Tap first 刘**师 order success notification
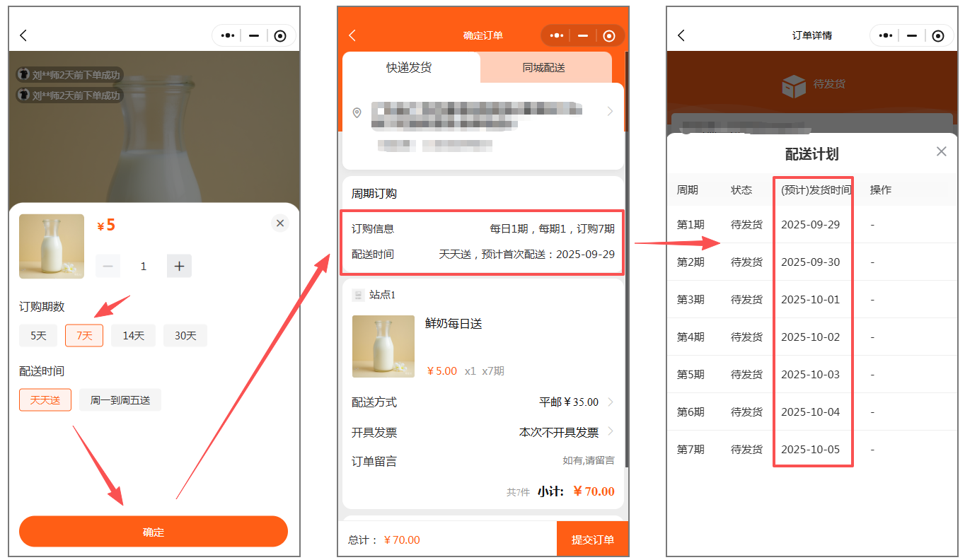The height and width of the screenshot is (560, 965). point(69,74)
